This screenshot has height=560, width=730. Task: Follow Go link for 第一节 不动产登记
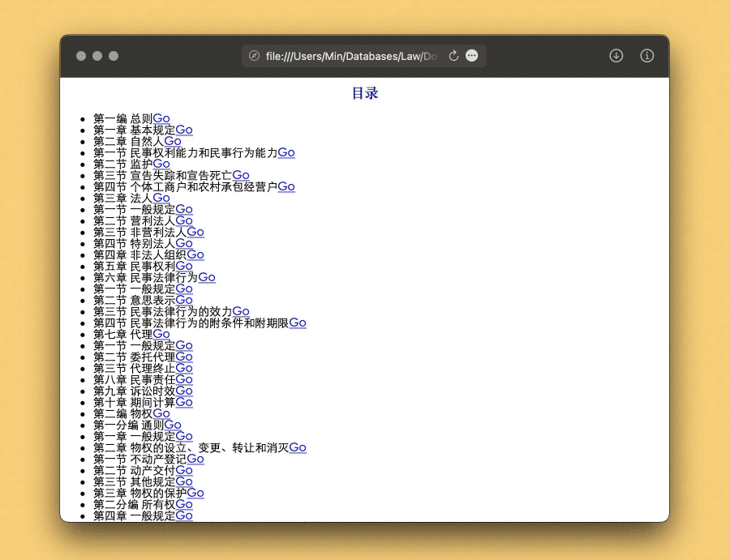click(x=195, y=459)
